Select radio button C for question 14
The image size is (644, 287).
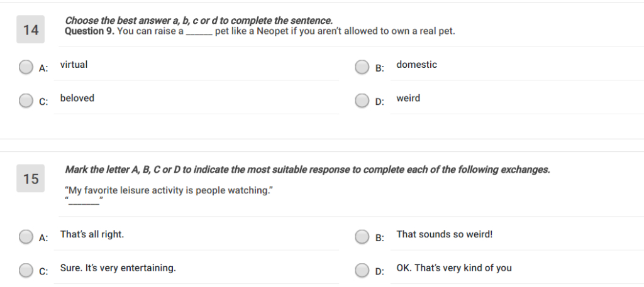pyautogui.click(x=26, y=100)
